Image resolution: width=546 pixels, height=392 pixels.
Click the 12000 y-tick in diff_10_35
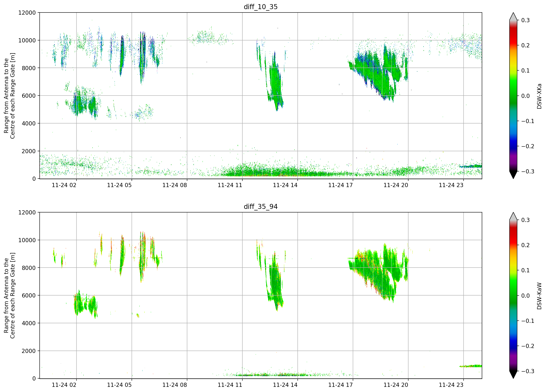(x=27, y=13)
